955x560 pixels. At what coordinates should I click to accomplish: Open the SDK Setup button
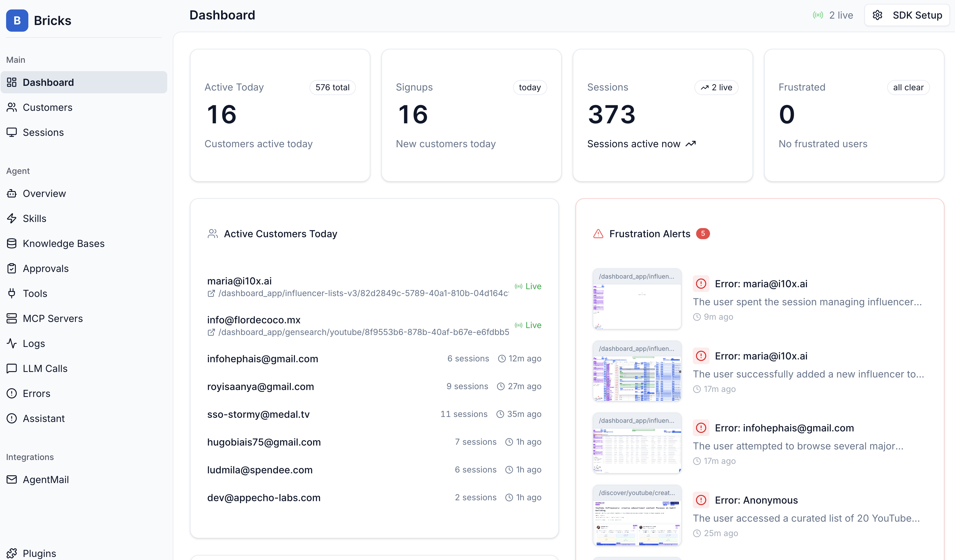pos(917,15)
